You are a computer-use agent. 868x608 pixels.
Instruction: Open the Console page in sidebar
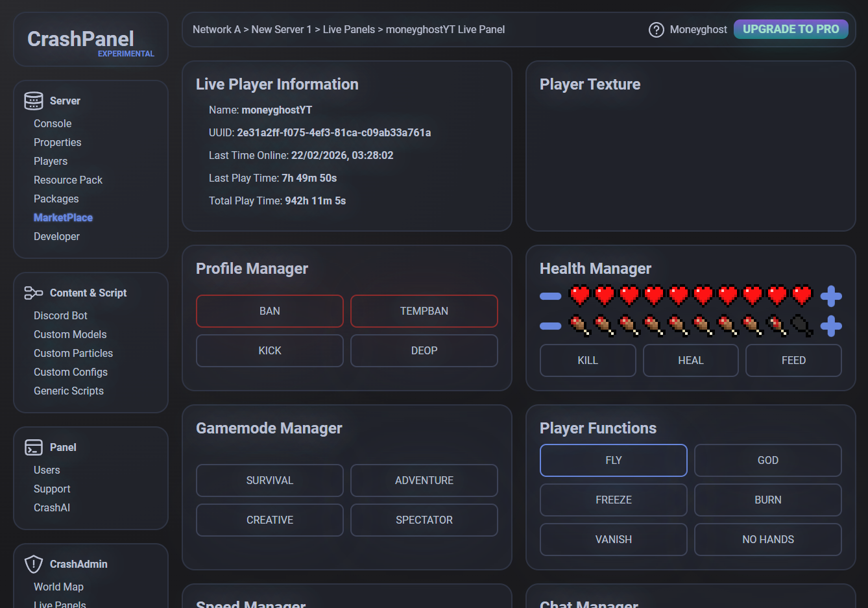tap(53, 123)
